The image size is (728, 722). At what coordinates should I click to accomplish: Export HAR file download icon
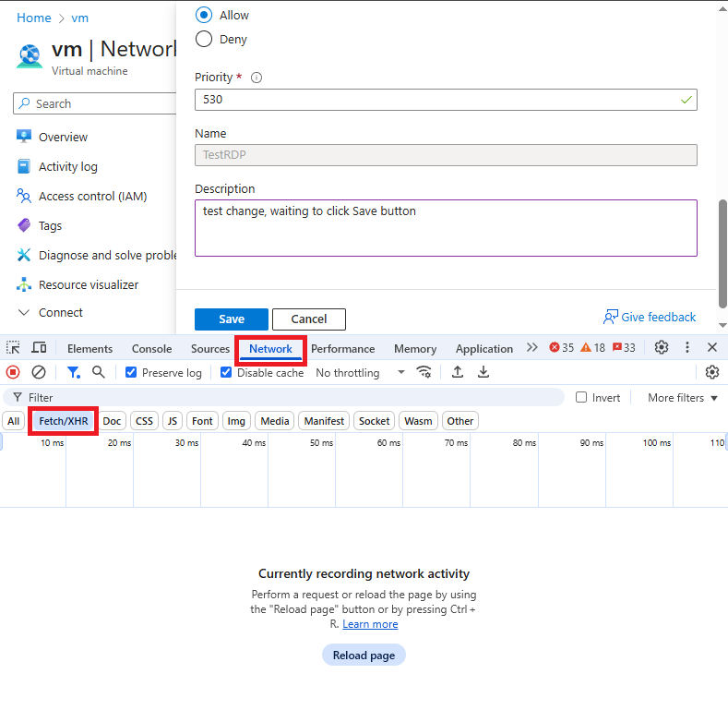pos(483,372)
